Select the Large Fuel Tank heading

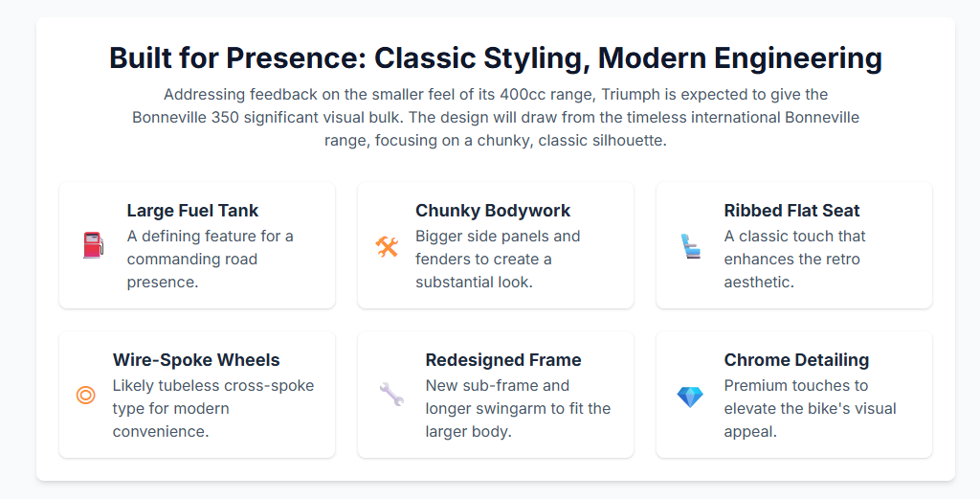click(x=192, y=211)
